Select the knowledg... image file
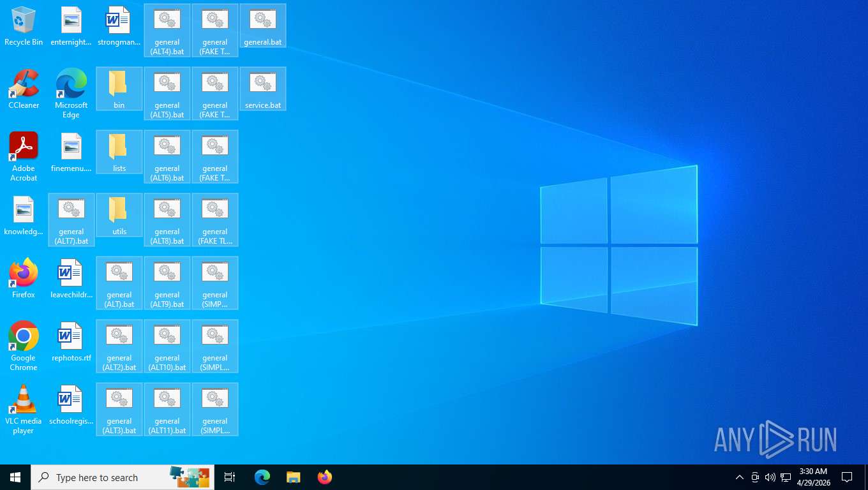This screenshot has height=490, width=868. coord(24,216)
